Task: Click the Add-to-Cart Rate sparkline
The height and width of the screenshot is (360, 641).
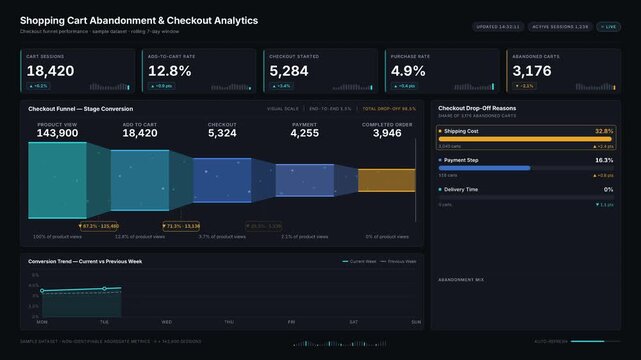Action: point(231,87)
